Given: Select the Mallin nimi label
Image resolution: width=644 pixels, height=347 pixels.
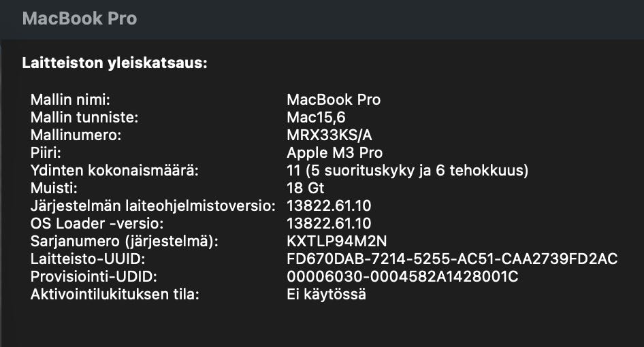Looking at the screenshot, I should (70, 99).
